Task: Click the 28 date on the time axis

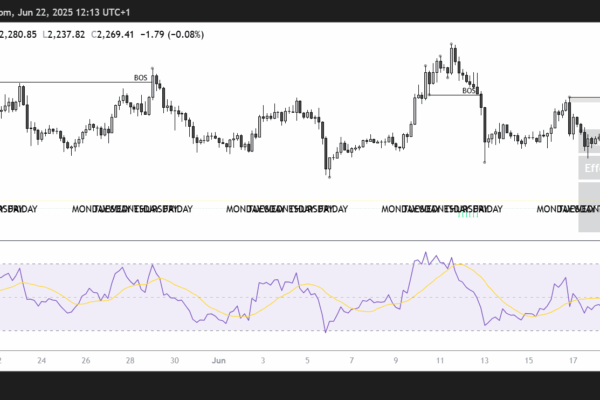Action: tap(130, 361)
